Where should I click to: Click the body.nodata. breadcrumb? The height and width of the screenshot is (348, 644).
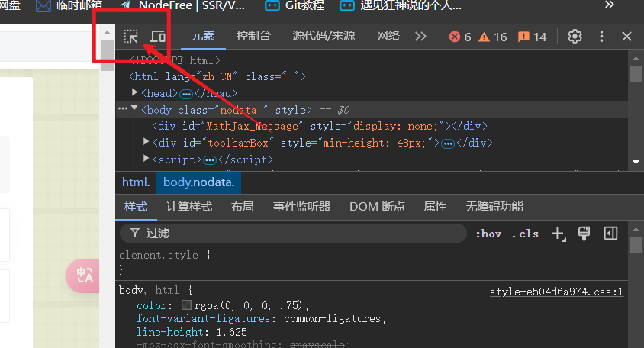[199, 182]
